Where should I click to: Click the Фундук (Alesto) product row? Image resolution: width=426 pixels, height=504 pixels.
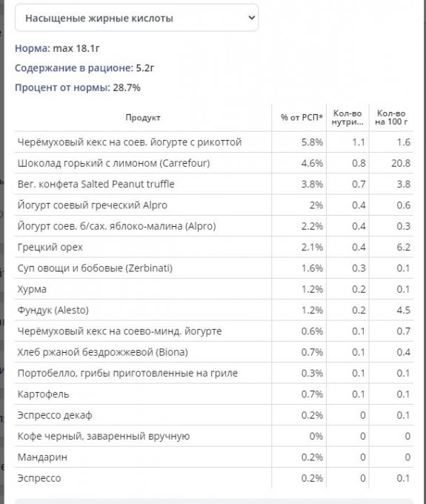tap(214, 310)
